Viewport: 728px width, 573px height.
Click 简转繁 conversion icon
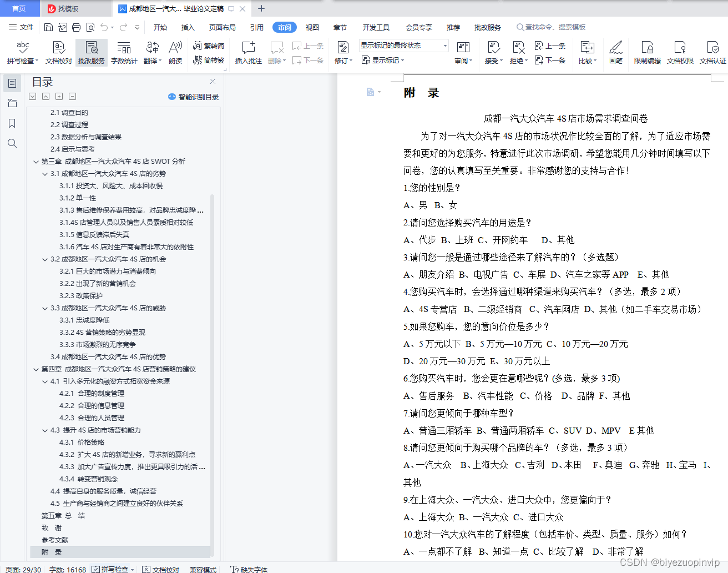coord(209,60)
